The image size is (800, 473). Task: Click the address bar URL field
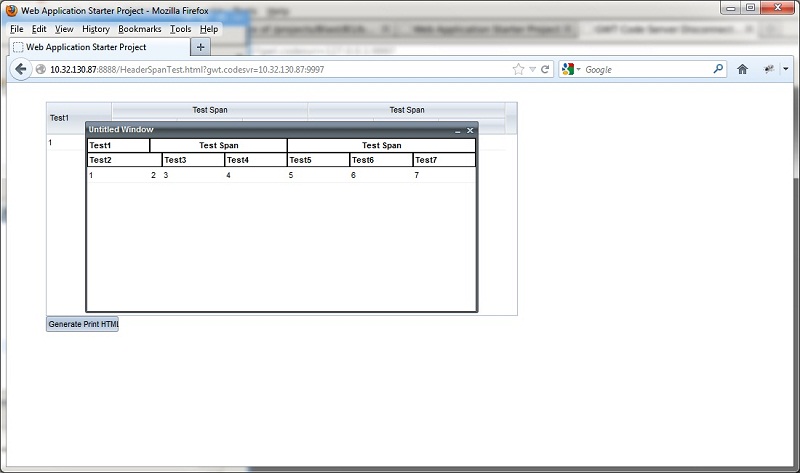pos(270,70)
